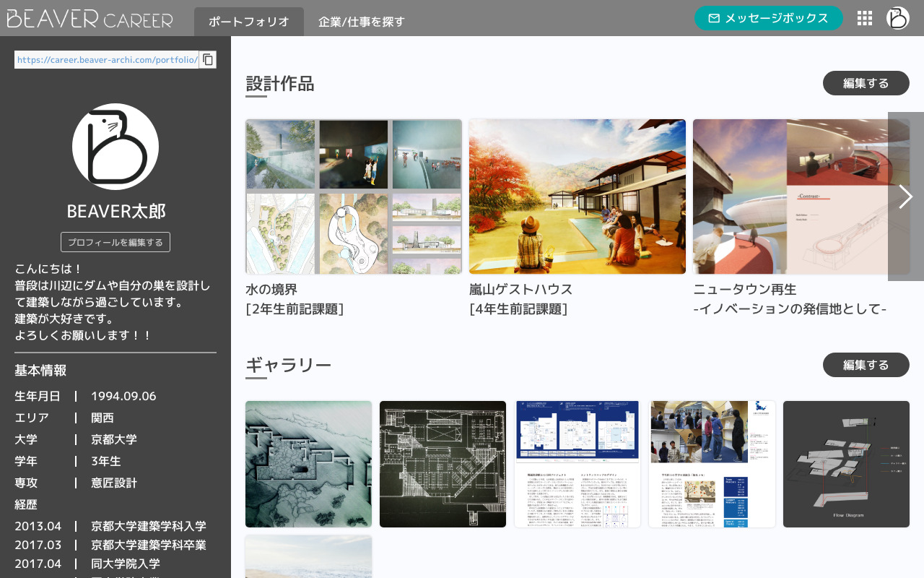
Task: Open the 企業/仕事を探す tab
Action: pyautogui.click(x=362, y=22)
